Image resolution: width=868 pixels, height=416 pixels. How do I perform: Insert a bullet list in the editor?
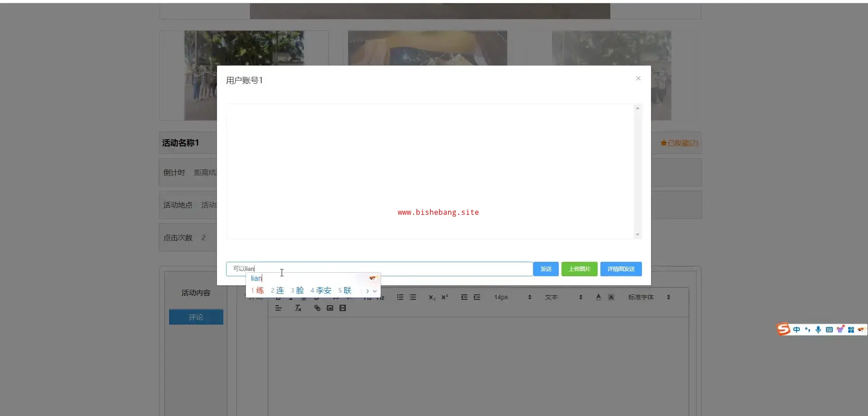pyautogui.click(x=413, y=297)
